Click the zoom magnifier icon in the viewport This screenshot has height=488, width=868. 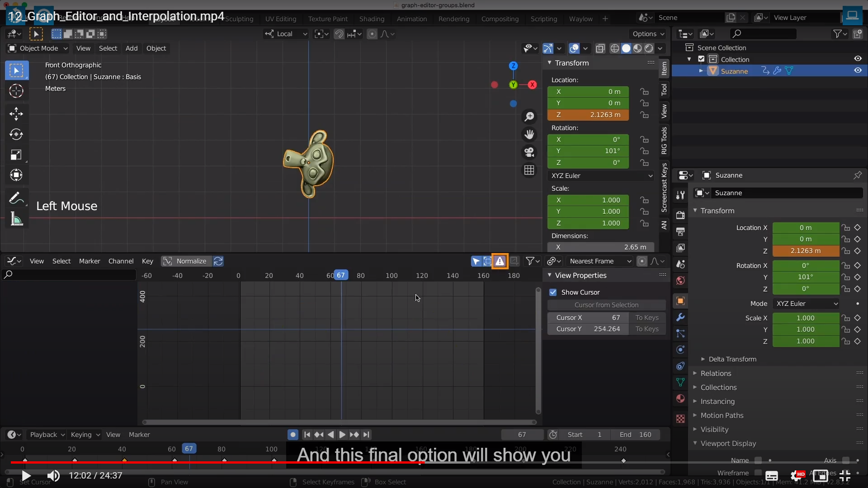pyautogui.click(x=529, y=117)
